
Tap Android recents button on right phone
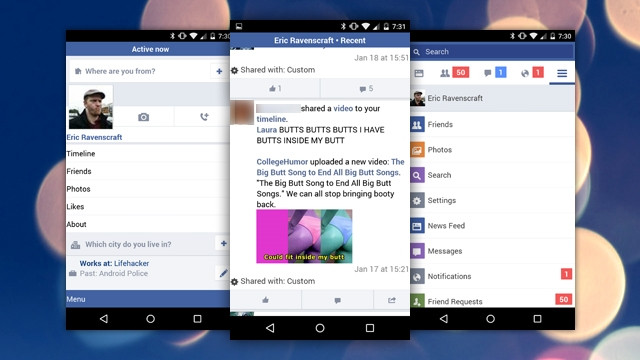(x=537, y=319)
